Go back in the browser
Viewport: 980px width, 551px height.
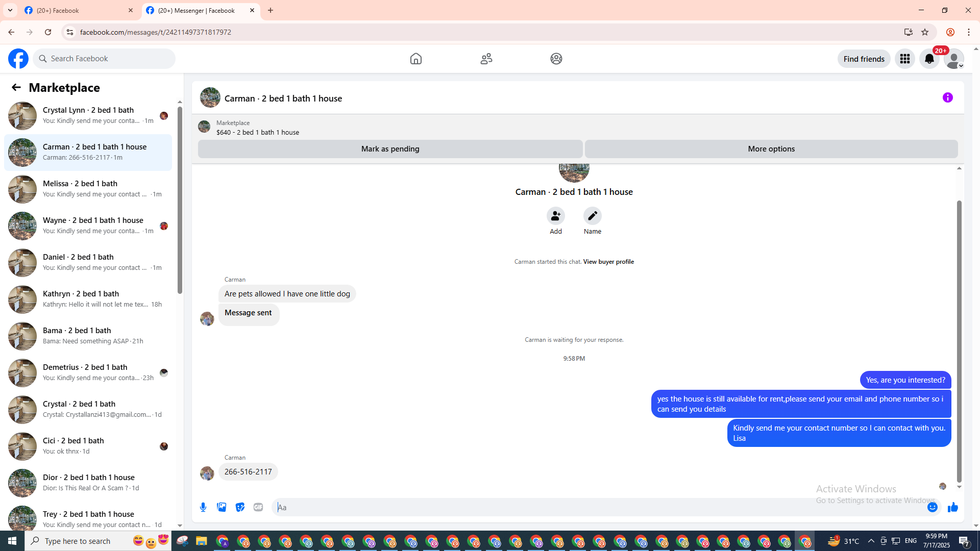pyautogui.click(x=11, y=32)
